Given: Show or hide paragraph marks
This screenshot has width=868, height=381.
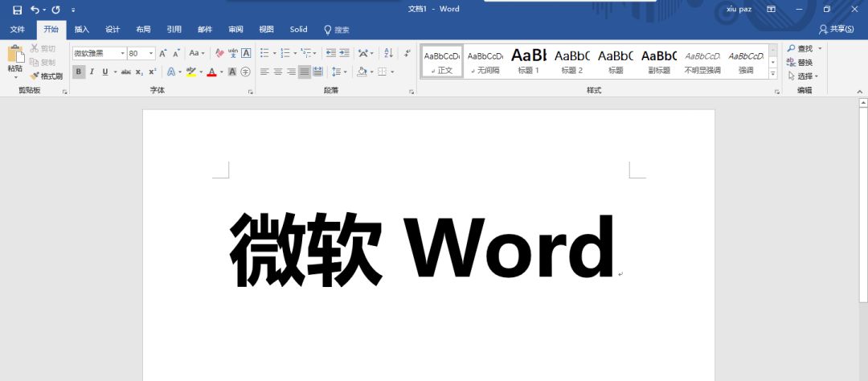Looking at the screenshot, I should pos(407,53).
